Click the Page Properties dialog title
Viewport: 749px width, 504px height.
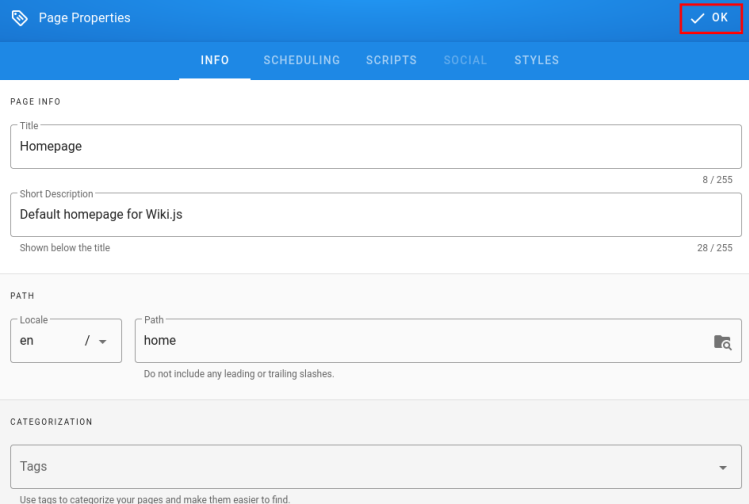[x=84, y=18]
